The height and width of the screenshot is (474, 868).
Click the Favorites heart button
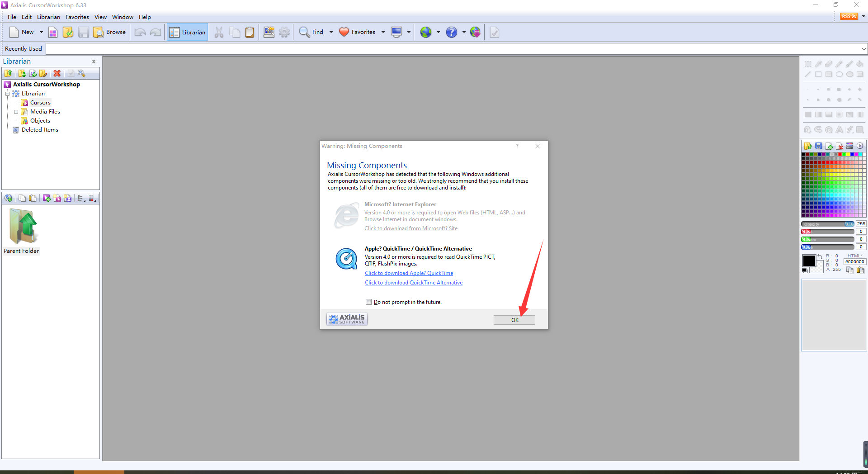point(357,32)
